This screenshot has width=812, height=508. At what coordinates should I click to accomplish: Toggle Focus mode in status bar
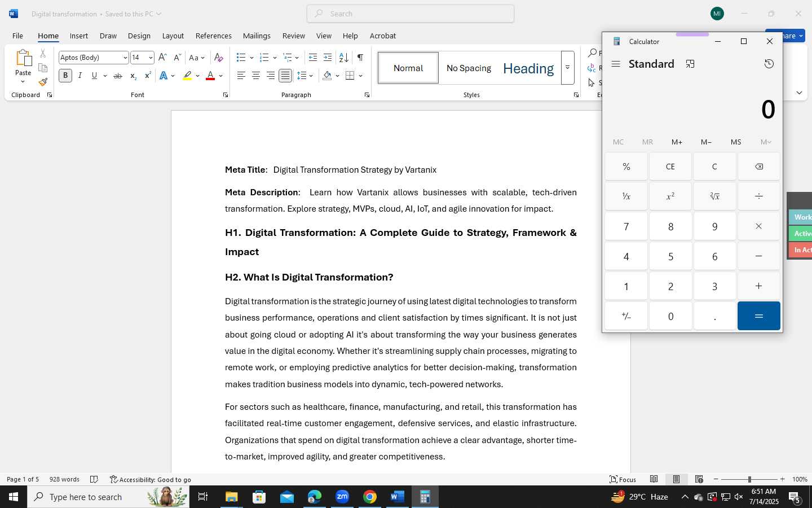pos(623,479)
